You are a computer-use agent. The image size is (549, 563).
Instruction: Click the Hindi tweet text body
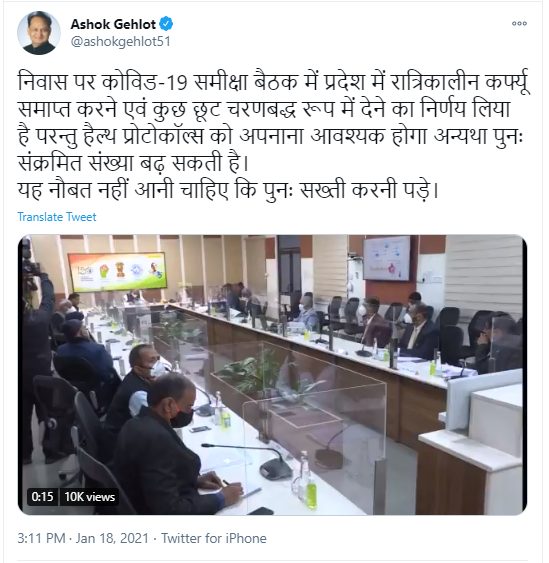tap(274, 136)
